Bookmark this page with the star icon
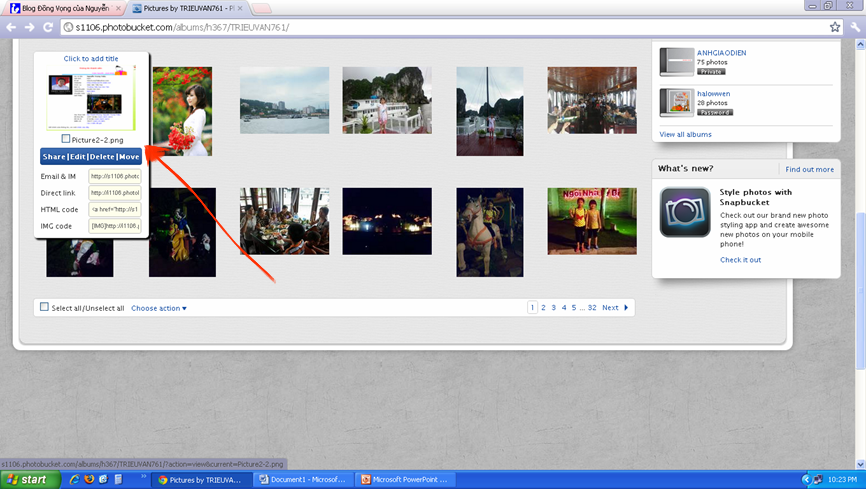The height and width of the screenshot is (489, 866). [835, 27]
